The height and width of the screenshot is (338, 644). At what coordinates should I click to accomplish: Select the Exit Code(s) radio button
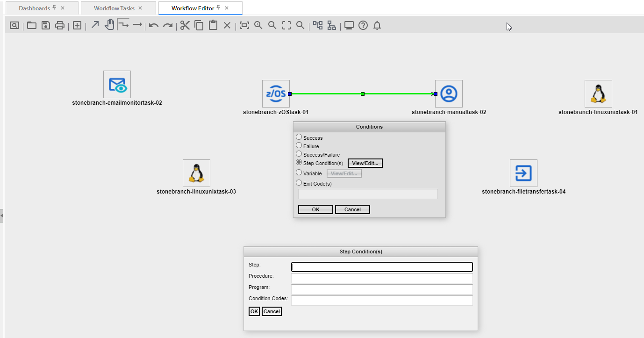coord(299,183)
